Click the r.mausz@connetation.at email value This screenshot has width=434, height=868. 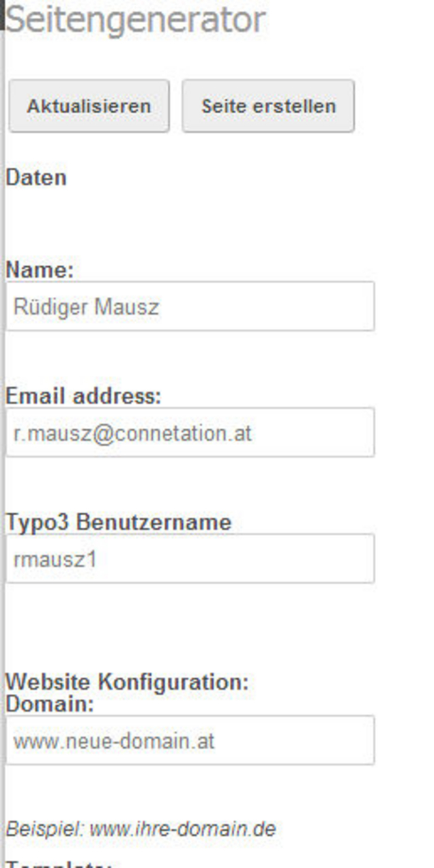(132, 433)
